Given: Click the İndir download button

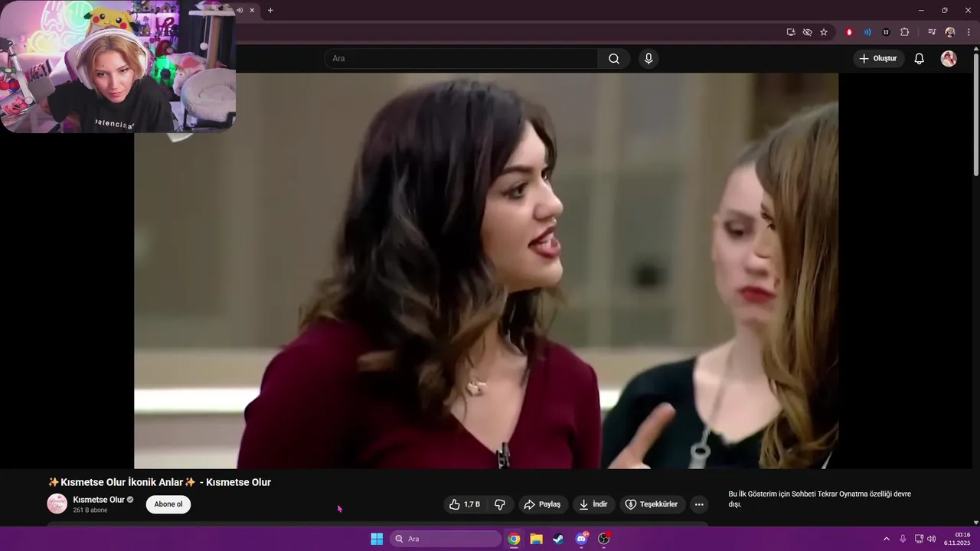Looking at the screenshot, I should point(593,504).
